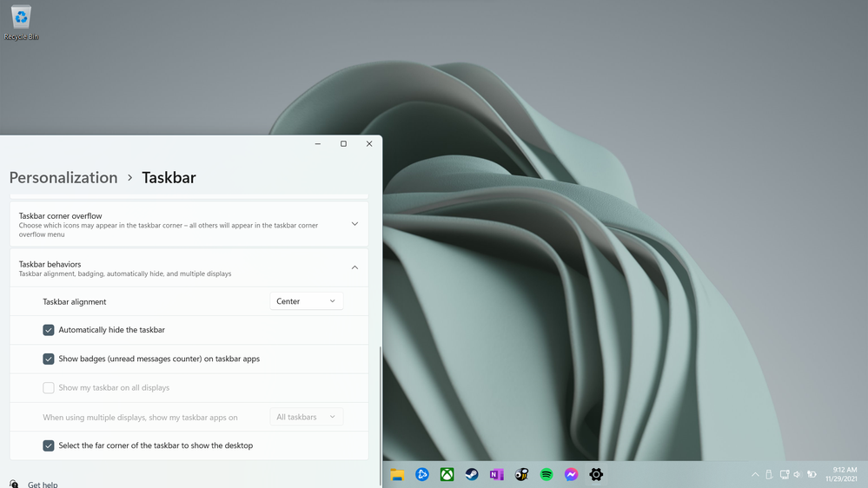The height and width of the screenshot is (488, 868).
Task: Click Show my taskbar on all displays checkbox
Action: pyautogui.click(x=48, y=388)
